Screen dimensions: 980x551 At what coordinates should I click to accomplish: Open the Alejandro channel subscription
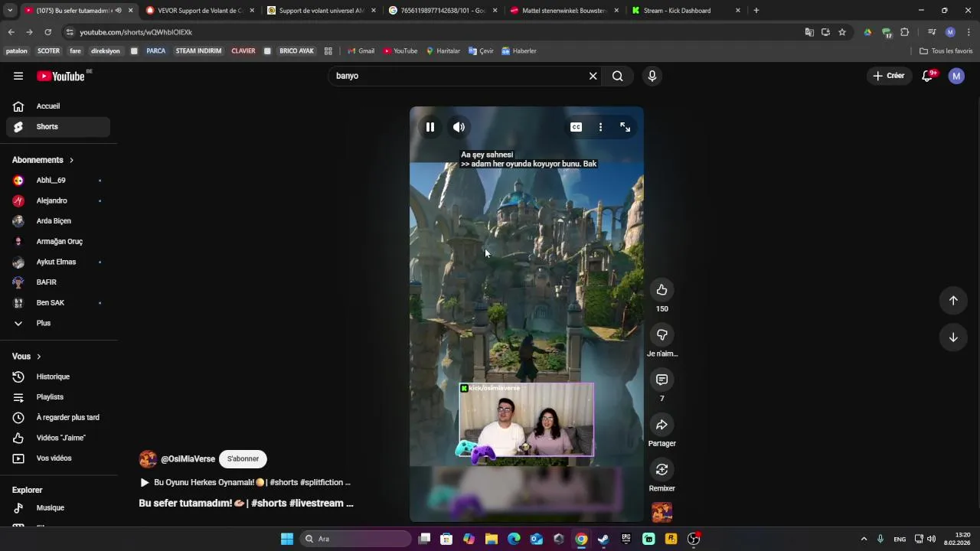pos(58,201)
